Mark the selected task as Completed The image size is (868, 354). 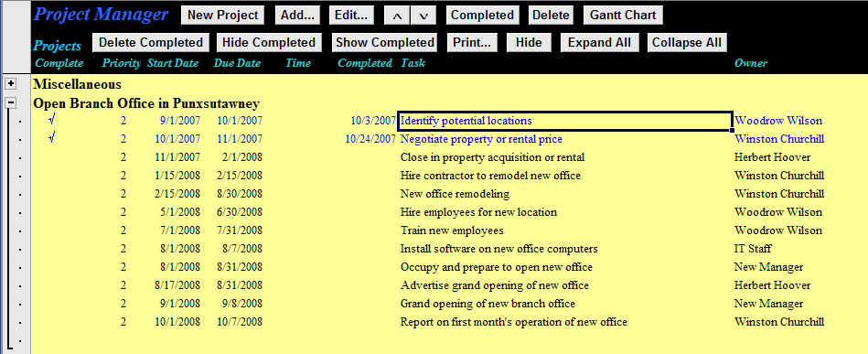(482, 16)
